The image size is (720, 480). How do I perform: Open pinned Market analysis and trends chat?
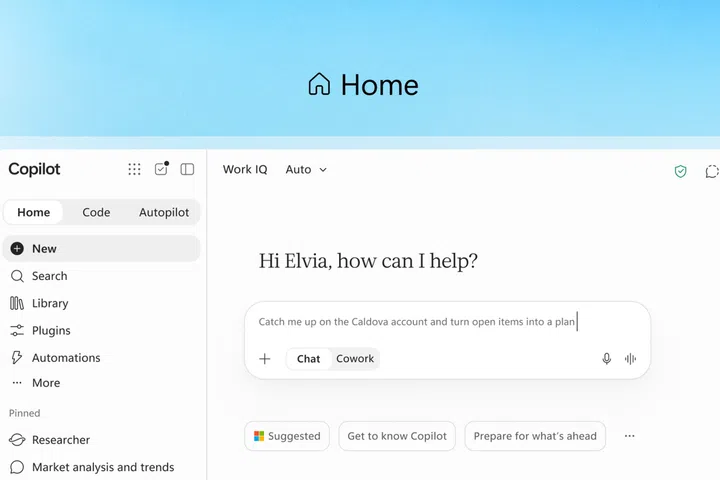coord(101,467)
